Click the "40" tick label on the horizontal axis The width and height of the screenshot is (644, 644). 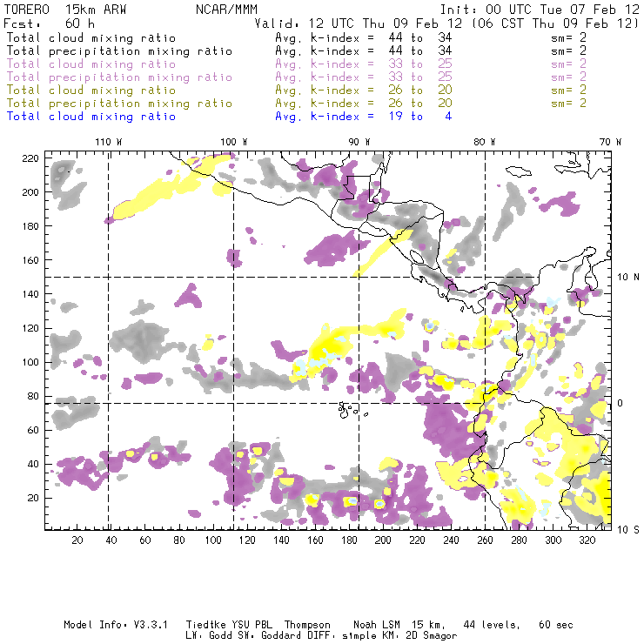111,540
